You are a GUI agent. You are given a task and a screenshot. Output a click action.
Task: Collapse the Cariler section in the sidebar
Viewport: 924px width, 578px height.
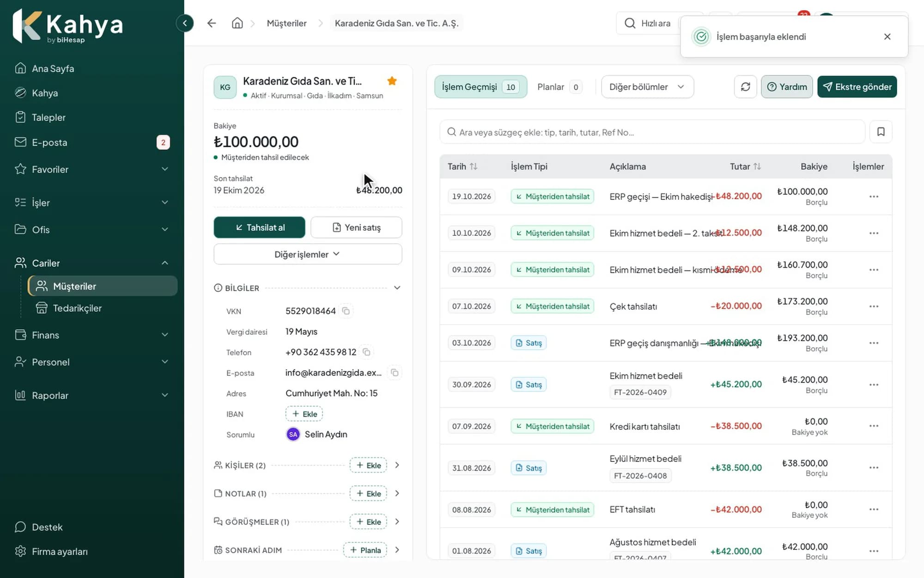click(92, 263)
